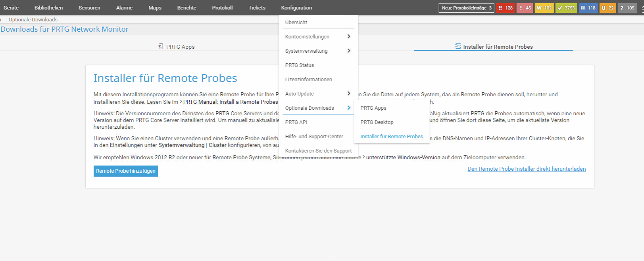Image resolution: width=644 pixels, height=261 pixels.
Task: Click the Remote Probe hinzufügen button
Action: (x=126, y=171)
